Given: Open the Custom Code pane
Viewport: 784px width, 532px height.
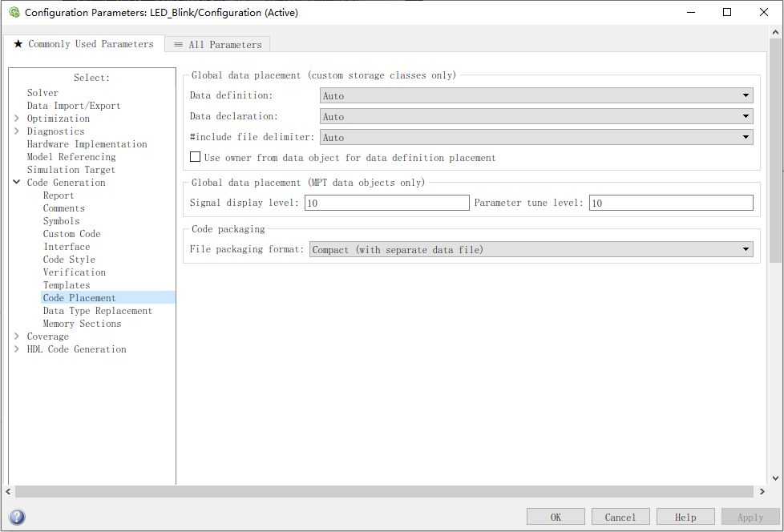Looking at the screenshot, I should click(x=71, y=234).
